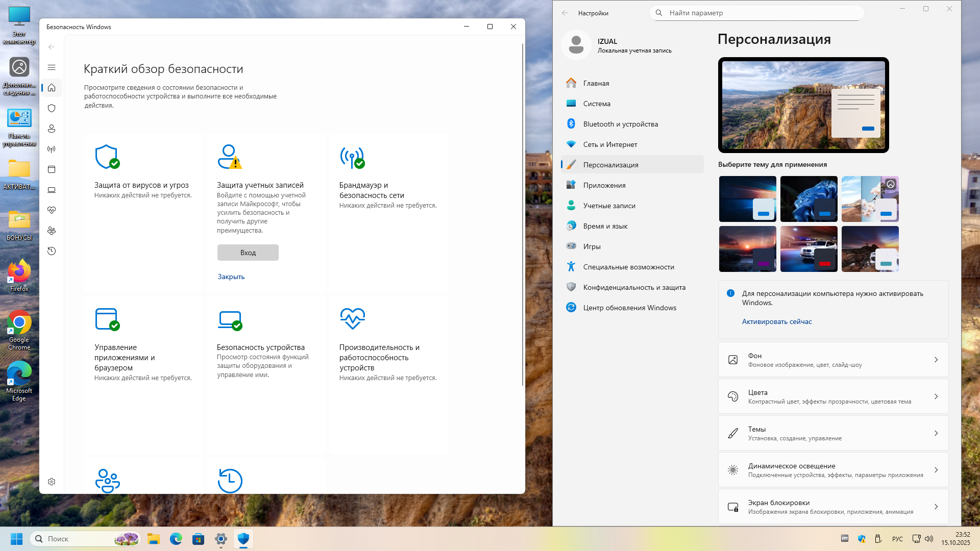Apply the blue flower dark theme thumbnail
This screenshot has width=980, height=551.
tap(808, 199)
